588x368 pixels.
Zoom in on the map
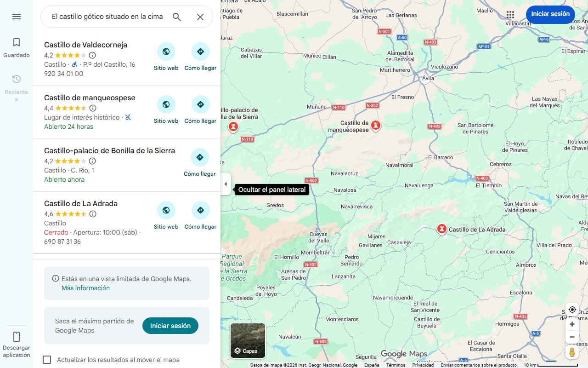point(572,324)
